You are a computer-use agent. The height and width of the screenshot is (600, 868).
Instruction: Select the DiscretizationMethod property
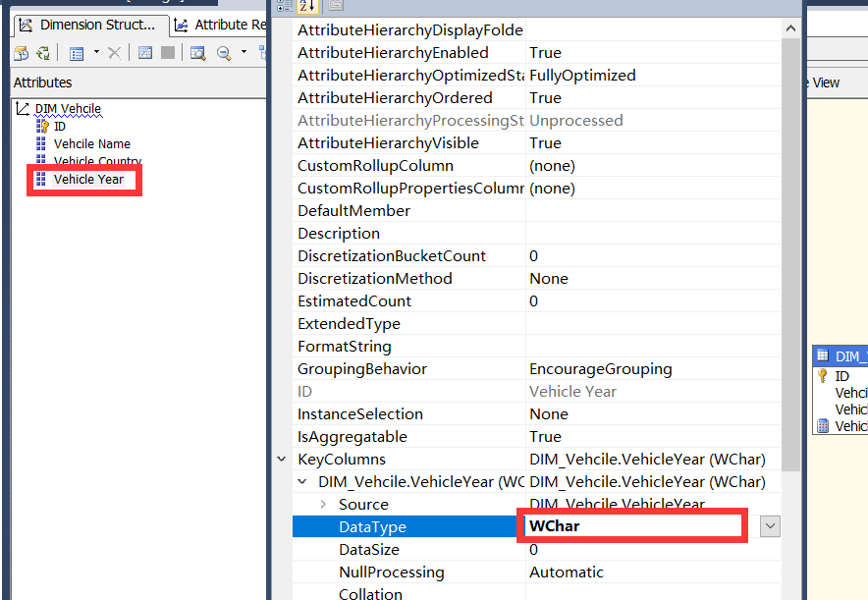pyautogui.click(x=375, y=279)
